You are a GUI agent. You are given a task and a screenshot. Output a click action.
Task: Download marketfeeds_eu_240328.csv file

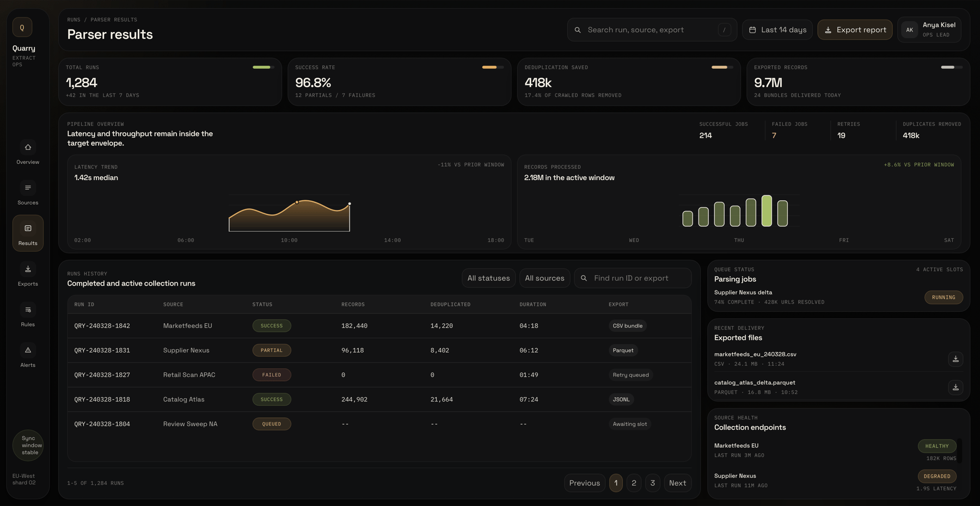[955, 359]
